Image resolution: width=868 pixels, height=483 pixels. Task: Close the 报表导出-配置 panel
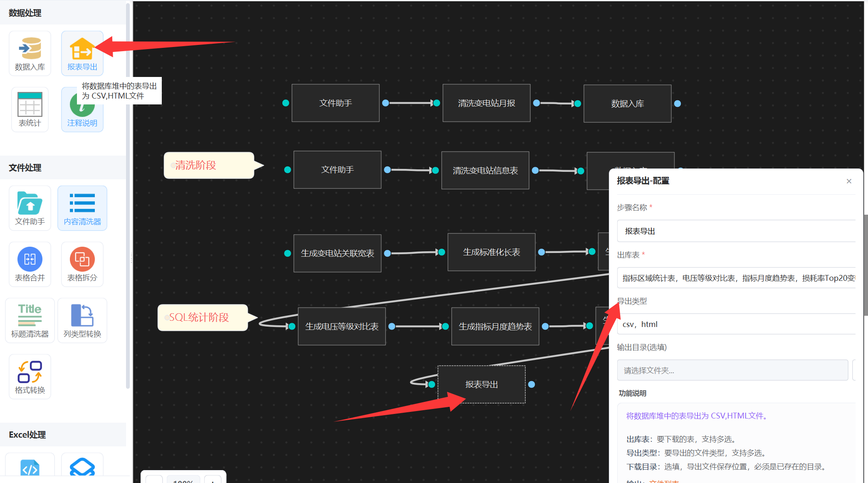(x=849, y=181)
